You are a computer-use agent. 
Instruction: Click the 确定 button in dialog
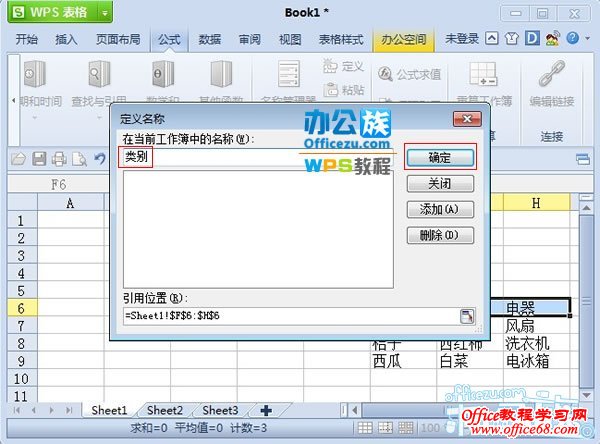point(440,157)
